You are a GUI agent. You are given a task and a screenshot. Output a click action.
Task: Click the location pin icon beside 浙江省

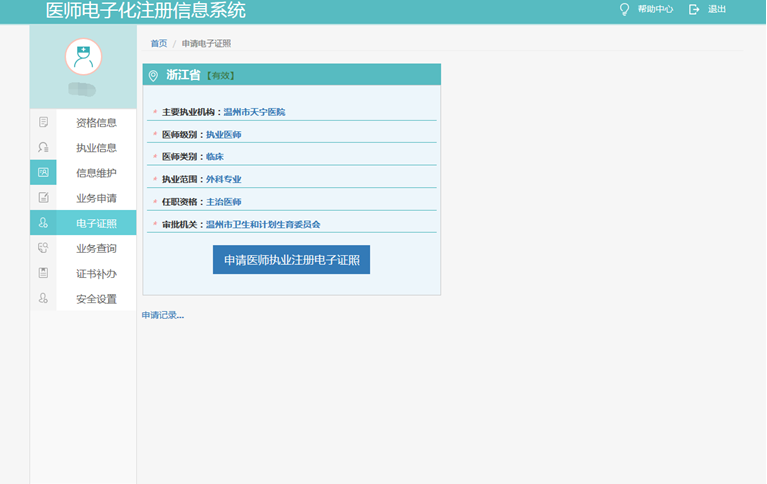tap(153, 76)
